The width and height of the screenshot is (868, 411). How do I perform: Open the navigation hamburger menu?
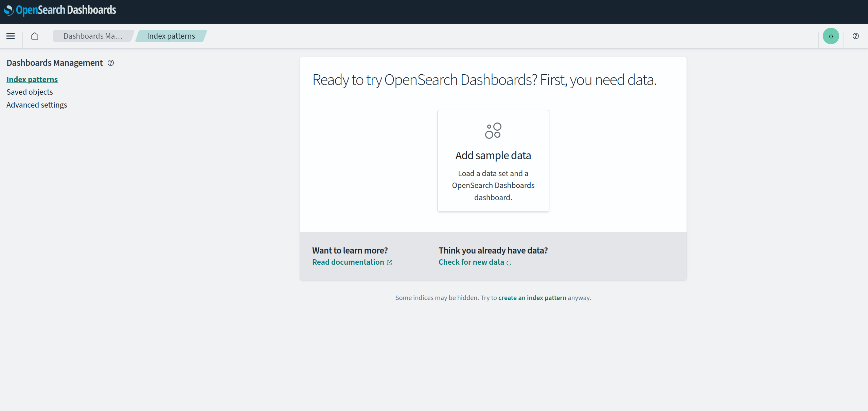pos(11,36)
